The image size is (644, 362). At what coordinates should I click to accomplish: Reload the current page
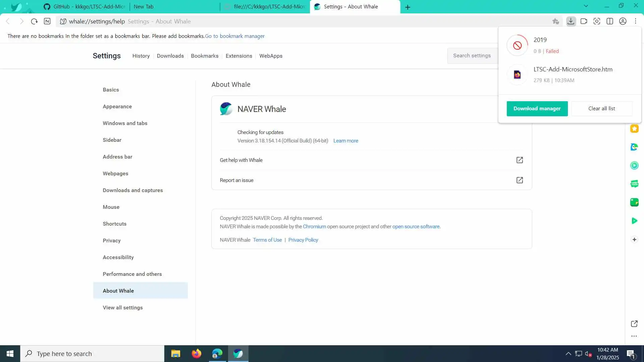pyautogui.click(x=34, y=21)
